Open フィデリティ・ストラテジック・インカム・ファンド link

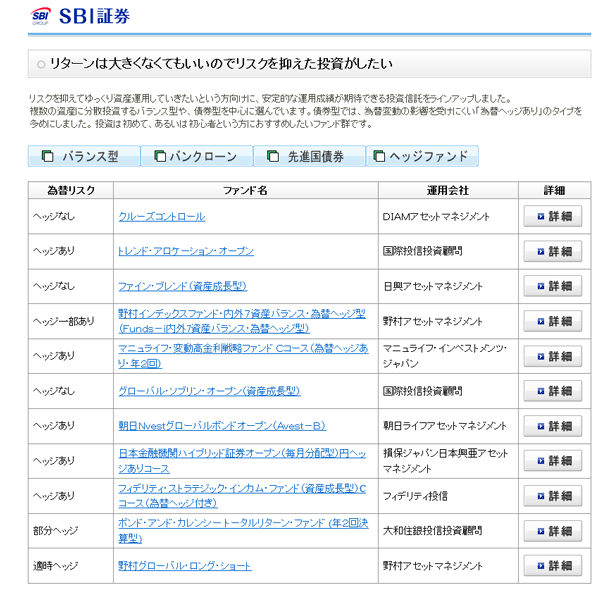pos(242,496)
